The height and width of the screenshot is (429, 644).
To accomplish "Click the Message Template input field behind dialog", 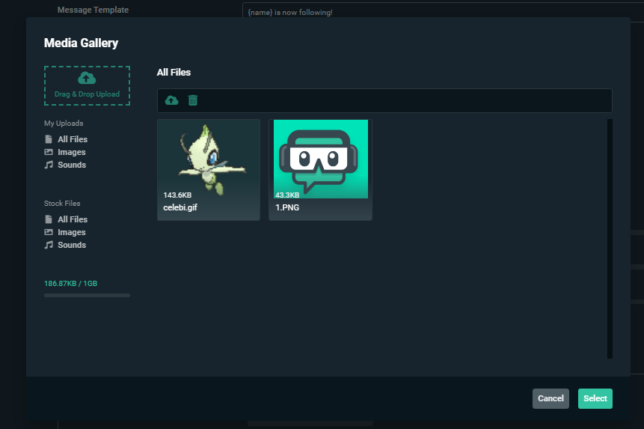I will [443, 11].
